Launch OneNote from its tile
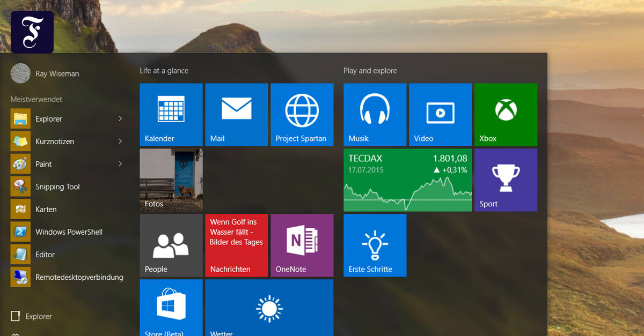644x336 pixels. (302, 245)
